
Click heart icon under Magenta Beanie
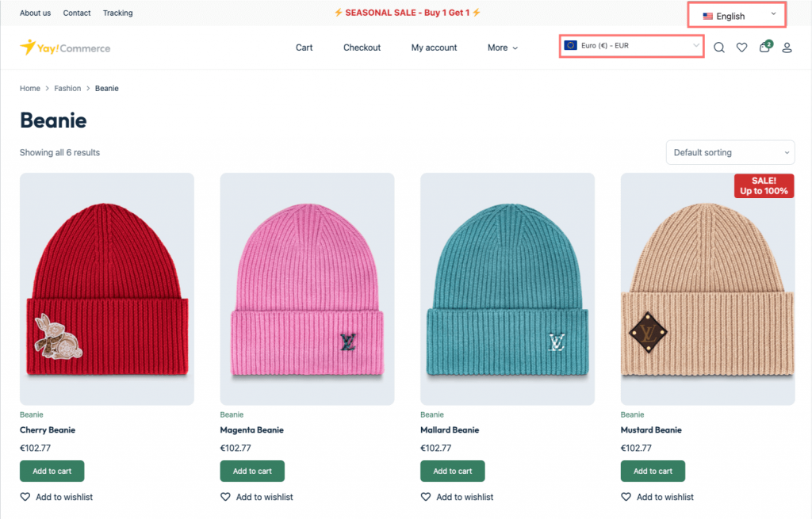click(x=226, y=497)
